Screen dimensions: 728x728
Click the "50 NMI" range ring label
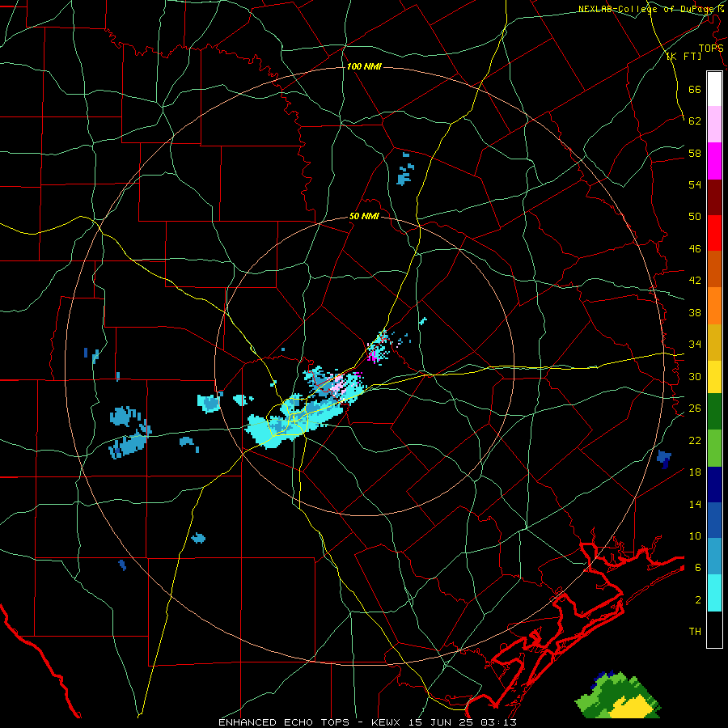(365, 216)
